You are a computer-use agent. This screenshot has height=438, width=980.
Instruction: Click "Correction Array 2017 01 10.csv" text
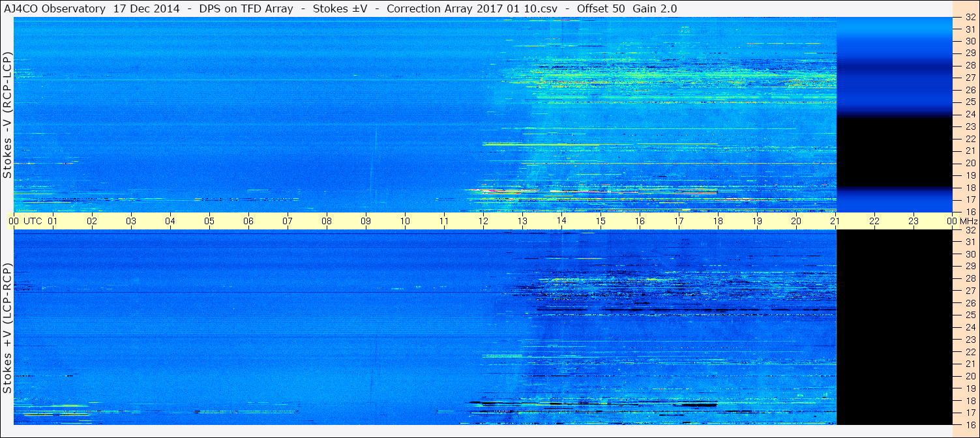472,9
